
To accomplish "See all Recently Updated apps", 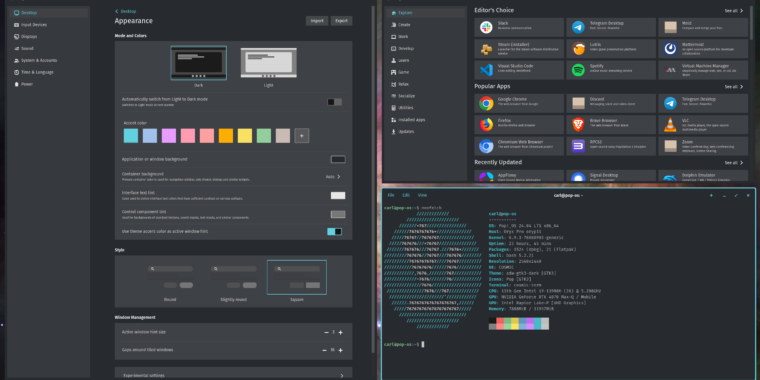I will [734, 163].
